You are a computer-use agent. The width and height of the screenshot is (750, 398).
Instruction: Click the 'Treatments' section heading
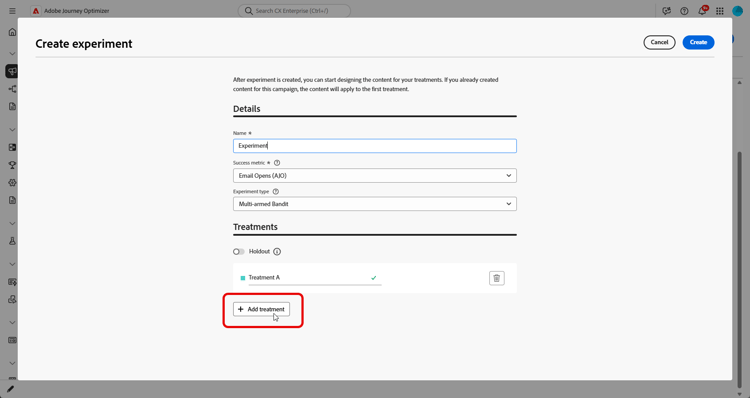255,227
